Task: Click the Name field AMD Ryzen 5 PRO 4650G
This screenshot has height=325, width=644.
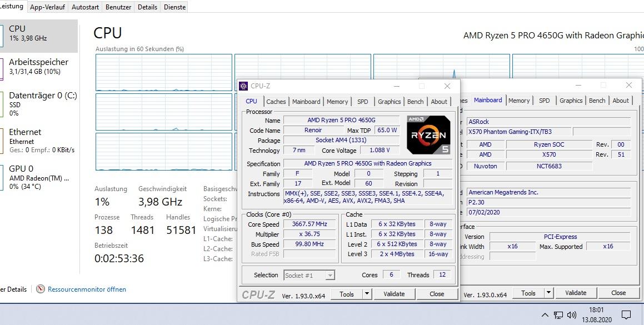Action: [x=341, y=120]
